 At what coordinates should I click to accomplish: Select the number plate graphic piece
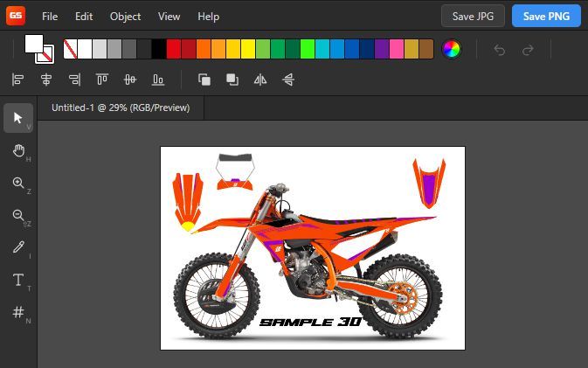pos(235,172)
